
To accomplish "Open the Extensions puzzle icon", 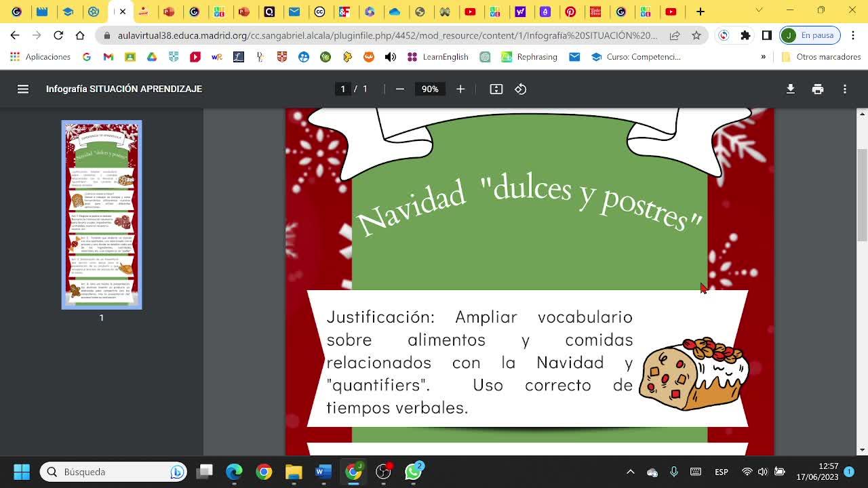I will point(745,35).
